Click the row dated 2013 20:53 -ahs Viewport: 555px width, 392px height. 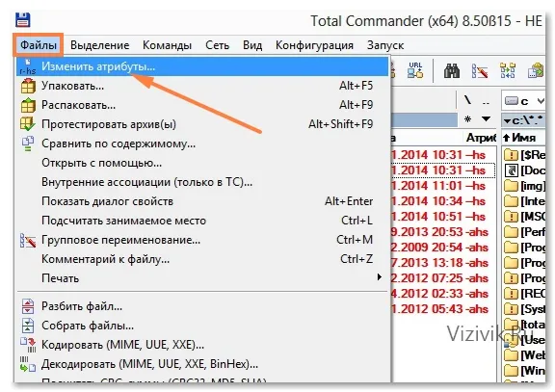tap(443, 232)
